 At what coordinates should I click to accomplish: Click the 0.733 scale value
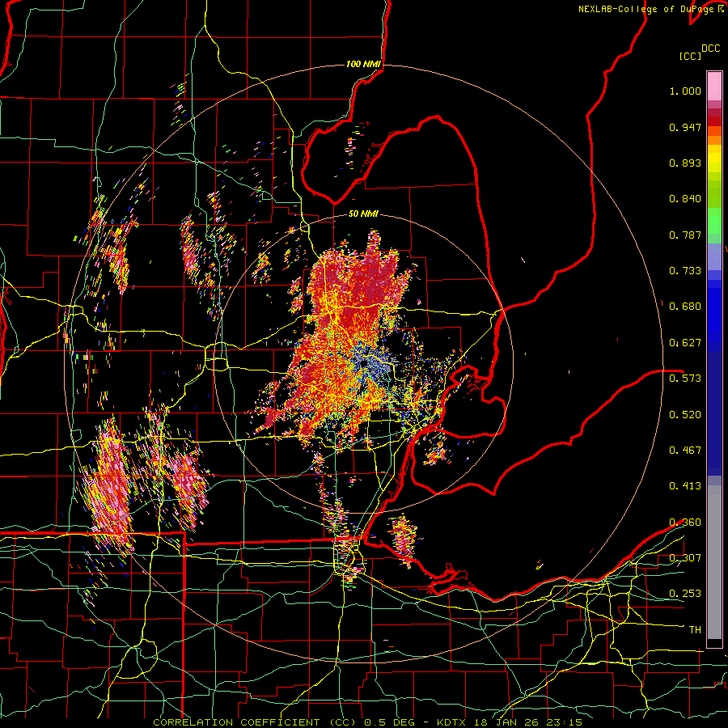point(685,271)
